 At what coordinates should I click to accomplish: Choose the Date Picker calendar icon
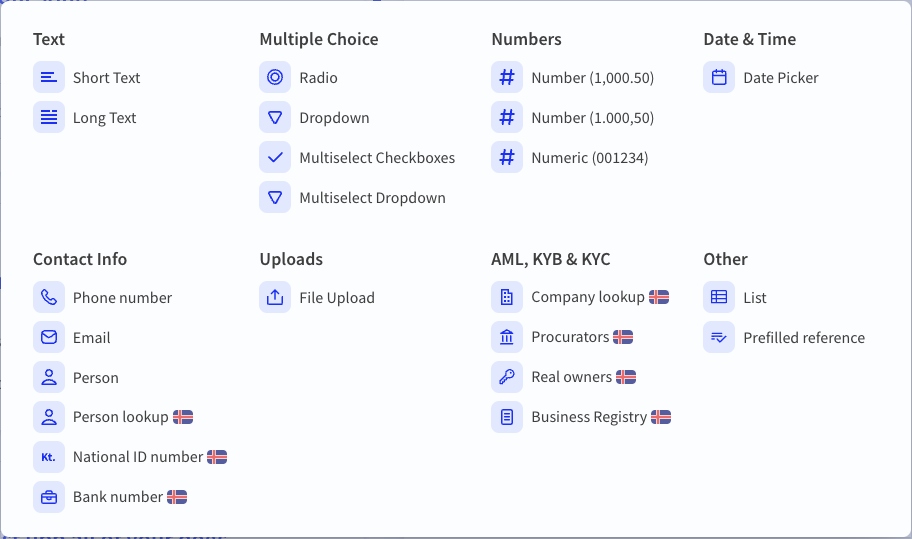point(718,78)
